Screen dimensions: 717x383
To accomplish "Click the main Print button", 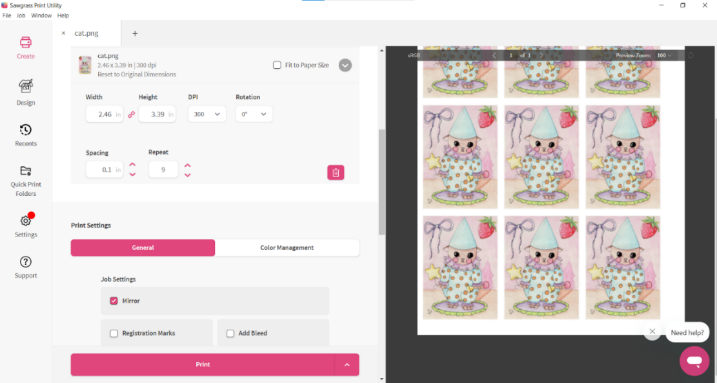I will point(203,365).
